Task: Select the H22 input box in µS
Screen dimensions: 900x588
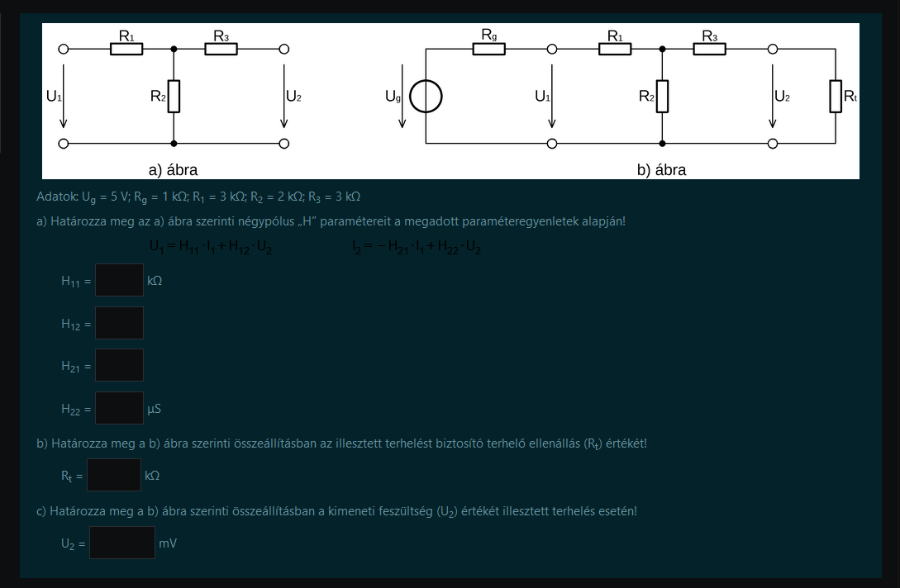Action: 119,408
